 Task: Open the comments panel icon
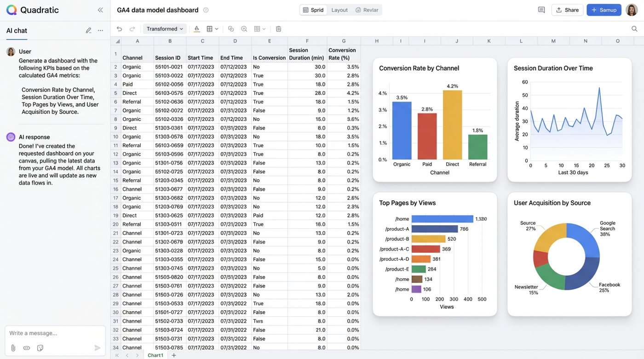[x=541, y=10]
